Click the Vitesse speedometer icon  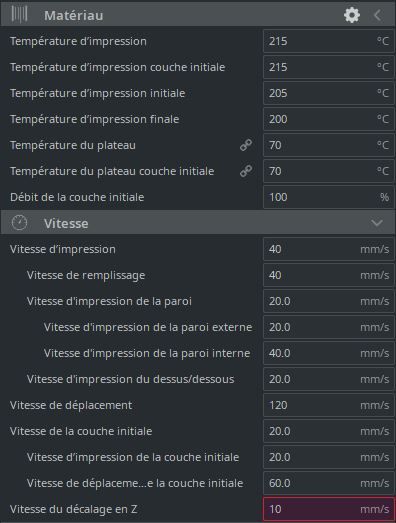tap(19, 223)
